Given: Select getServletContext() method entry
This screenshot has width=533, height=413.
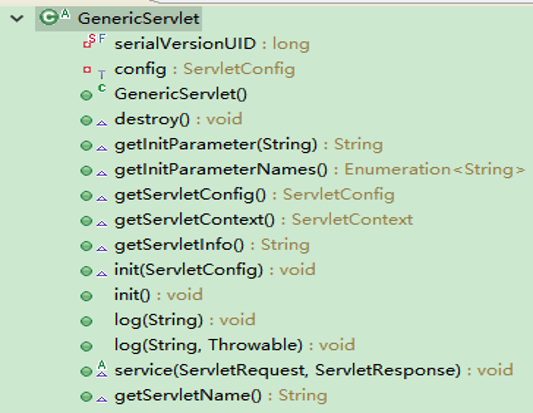Looking at the screenshot, I should 263,220.
